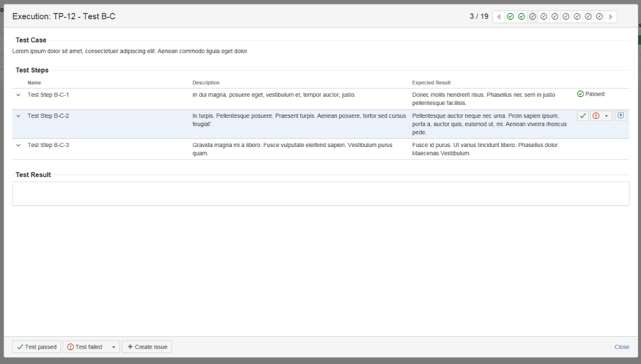
Task: Expand Test Step B-C-1 details
Action: point(18,95)
